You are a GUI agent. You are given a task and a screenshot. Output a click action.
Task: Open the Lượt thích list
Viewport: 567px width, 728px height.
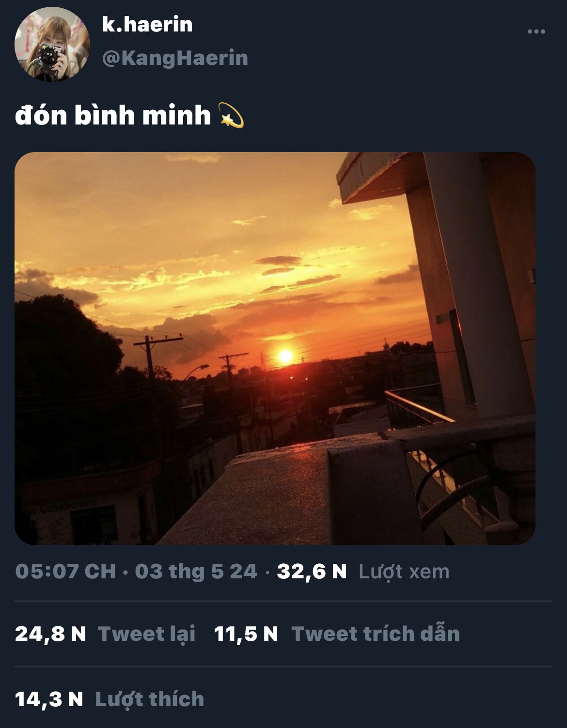[x=150, y=699]
